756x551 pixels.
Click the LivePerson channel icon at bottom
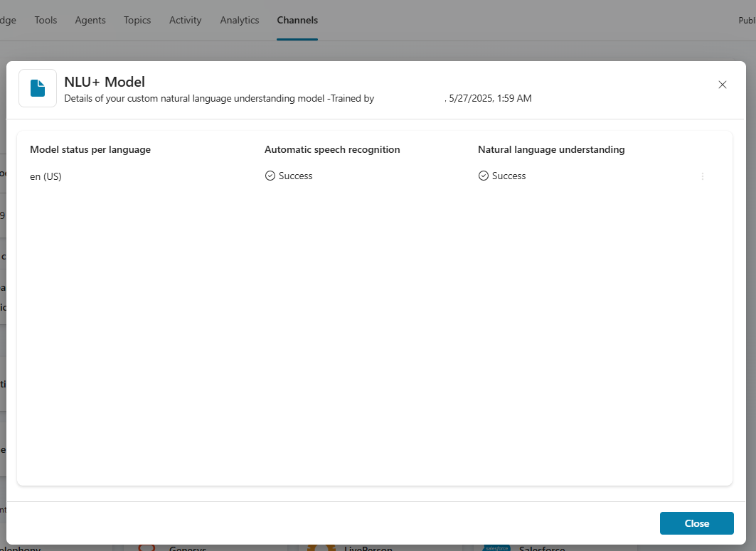click(x=321, y=548)
